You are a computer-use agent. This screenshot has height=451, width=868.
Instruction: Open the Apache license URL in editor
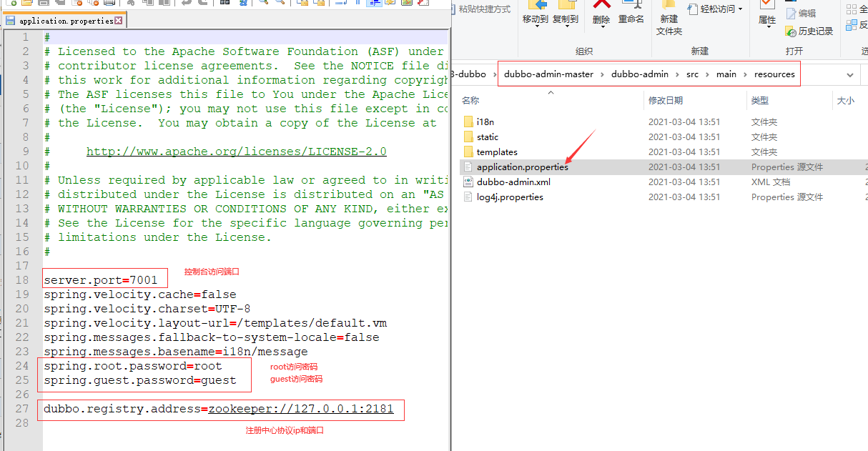click(x=236, y=152)
